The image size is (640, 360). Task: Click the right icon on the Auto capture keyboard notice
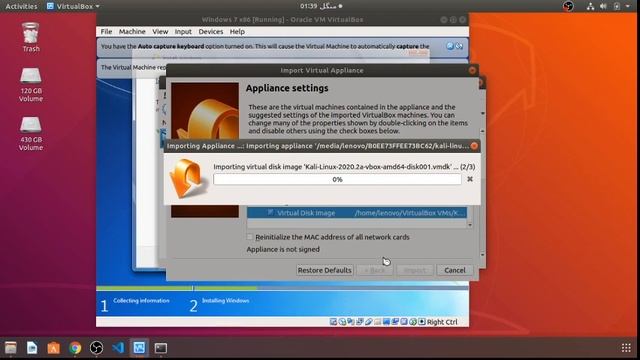coord(459,46)
